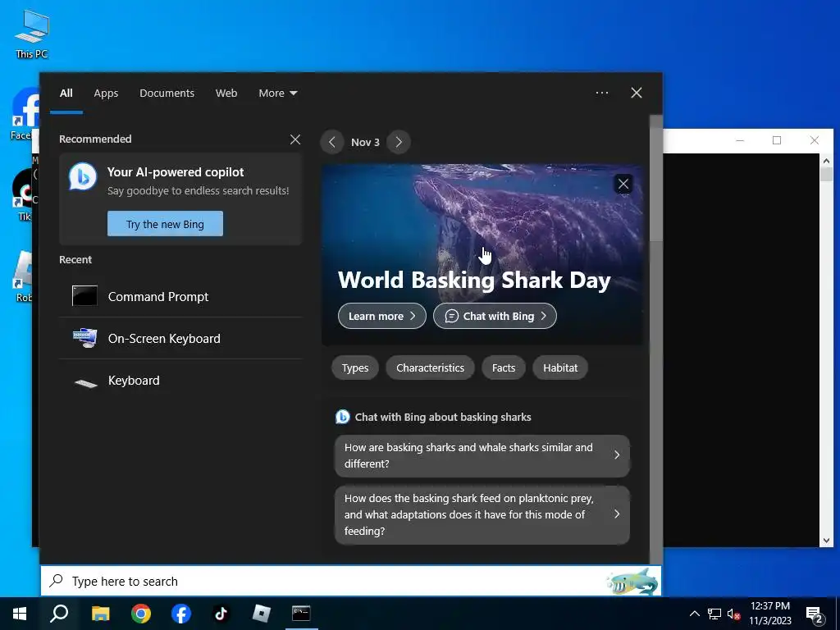Screen dimensions: 840x630
Task: Select the Habitat chip
Action: coord(560,368)
